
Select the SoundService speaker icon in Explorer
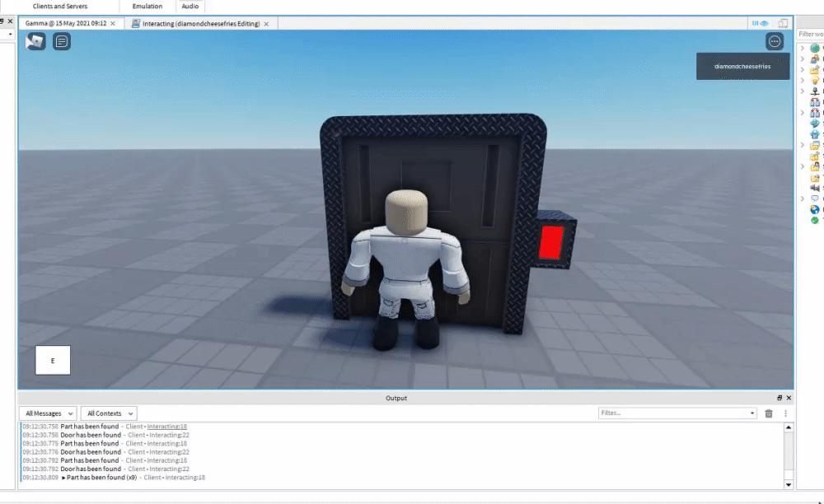(x=815, y=188)
